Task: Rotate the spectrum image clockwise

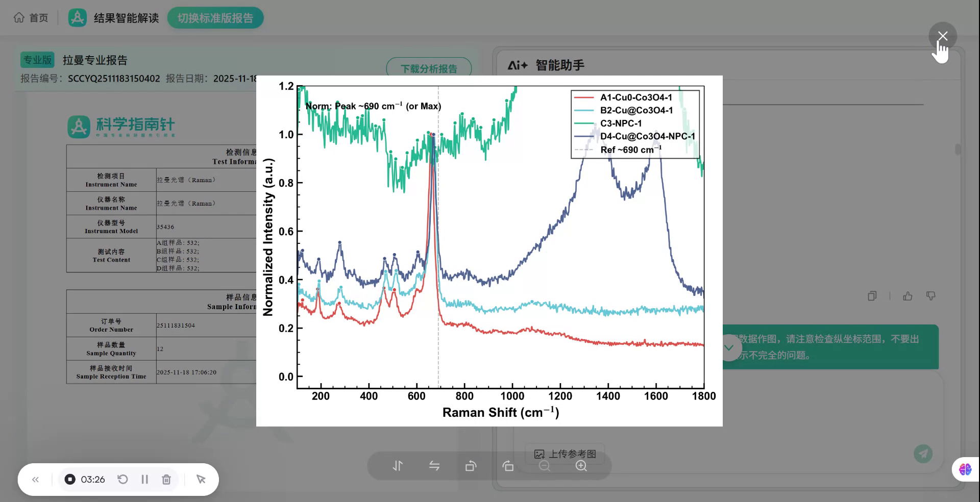Action: [x=508, y=466]
